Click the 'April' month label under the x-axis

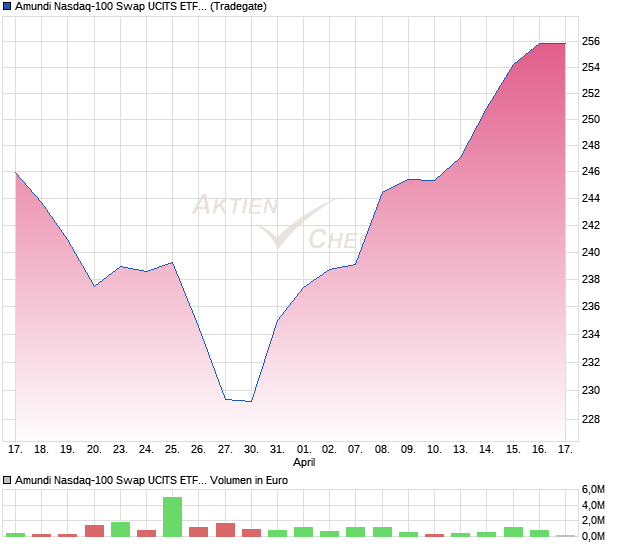coord(304,462)
